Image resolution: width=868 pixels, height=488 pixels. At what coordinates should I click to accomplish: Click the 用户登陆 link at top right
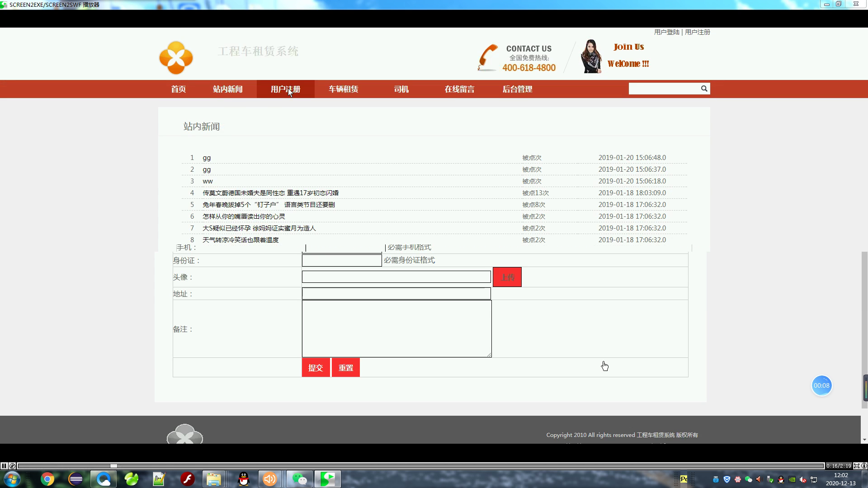click(x=666, y=32)
